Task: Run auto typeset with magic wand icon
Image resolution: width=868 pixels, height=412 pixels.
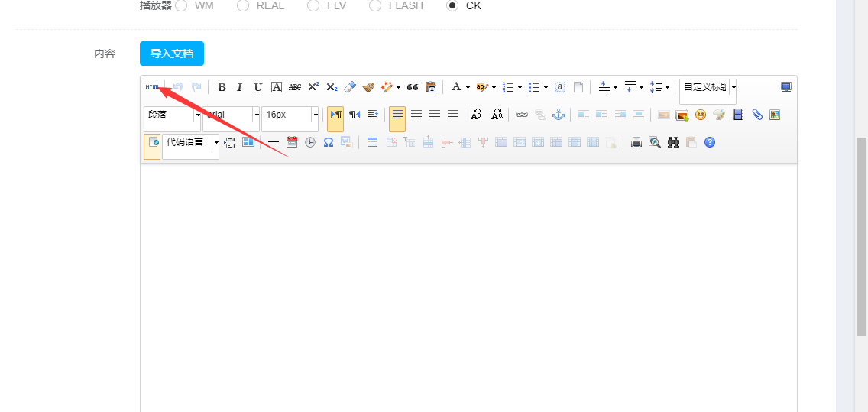Action: click(x=387, y=87)
